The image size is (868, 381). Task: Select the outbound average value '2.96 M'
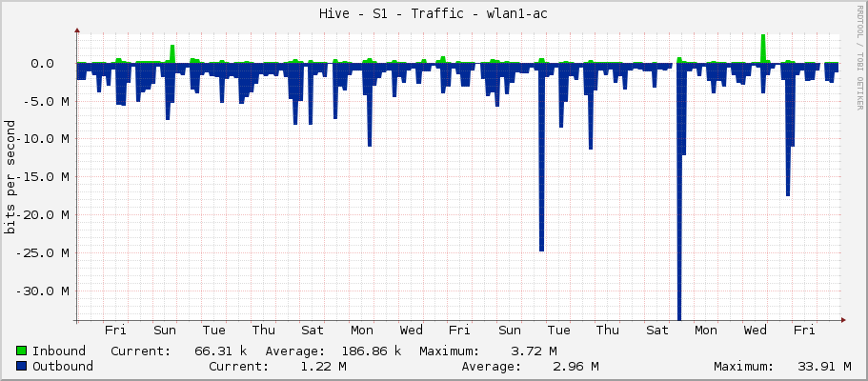coord(576,366)
